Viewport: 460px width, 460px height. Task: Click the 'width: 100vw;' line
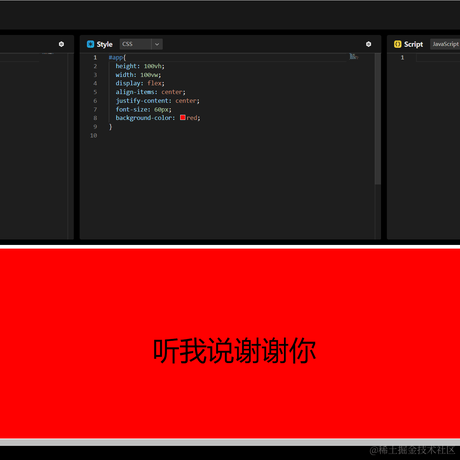[138, 75]
